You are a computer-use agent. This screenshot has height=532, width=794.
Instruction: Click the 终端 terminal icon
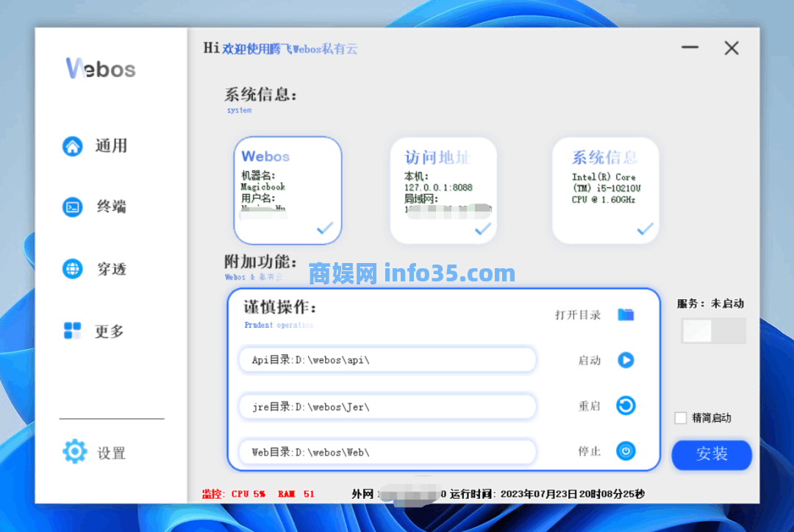72,207
